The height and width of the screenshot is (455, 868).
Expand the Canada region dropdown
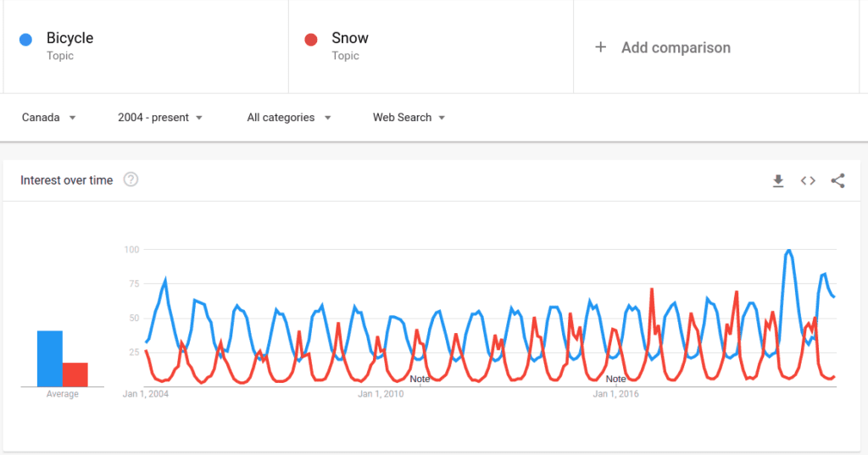49,118
